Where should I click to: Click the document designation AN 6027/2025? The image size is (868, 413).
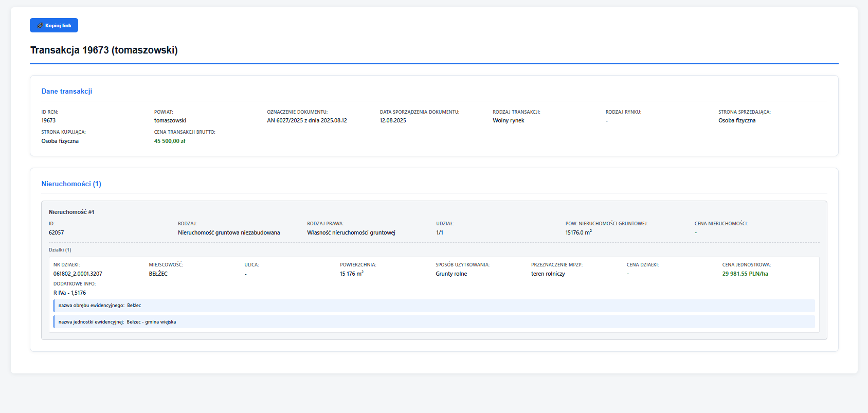306,120
